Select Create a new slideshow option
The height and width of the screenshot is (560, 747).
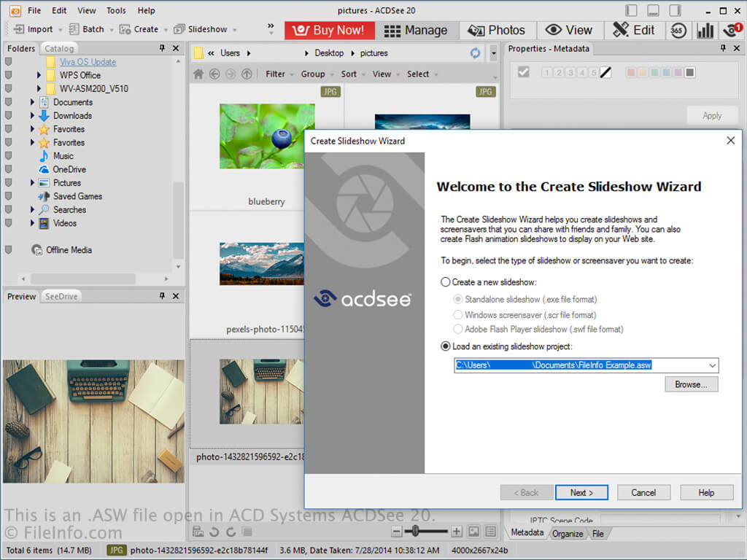[x=489, y=282]
